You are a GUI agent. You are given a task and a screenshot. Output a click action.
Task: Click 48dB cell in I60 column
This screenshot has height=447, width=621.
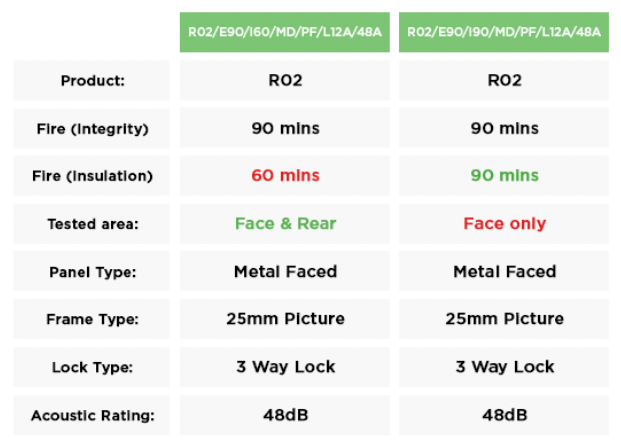pyautogui.click(x=284, y=415)
